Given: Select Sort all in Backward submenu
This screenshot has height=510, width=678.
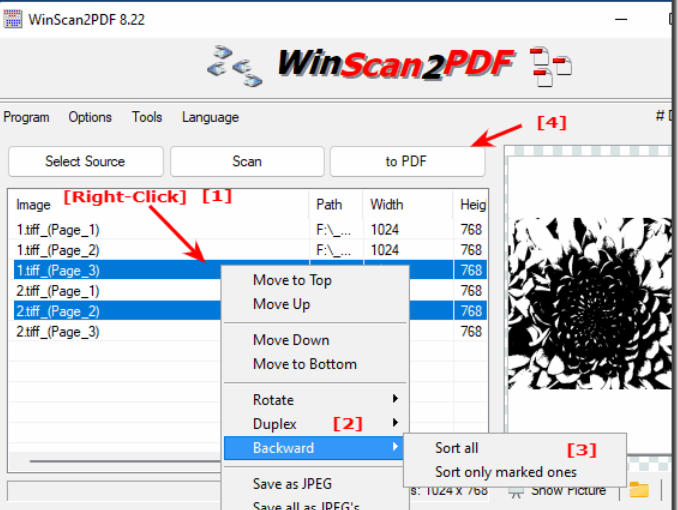Looking at the screenshot, I should tap(515, 448).
